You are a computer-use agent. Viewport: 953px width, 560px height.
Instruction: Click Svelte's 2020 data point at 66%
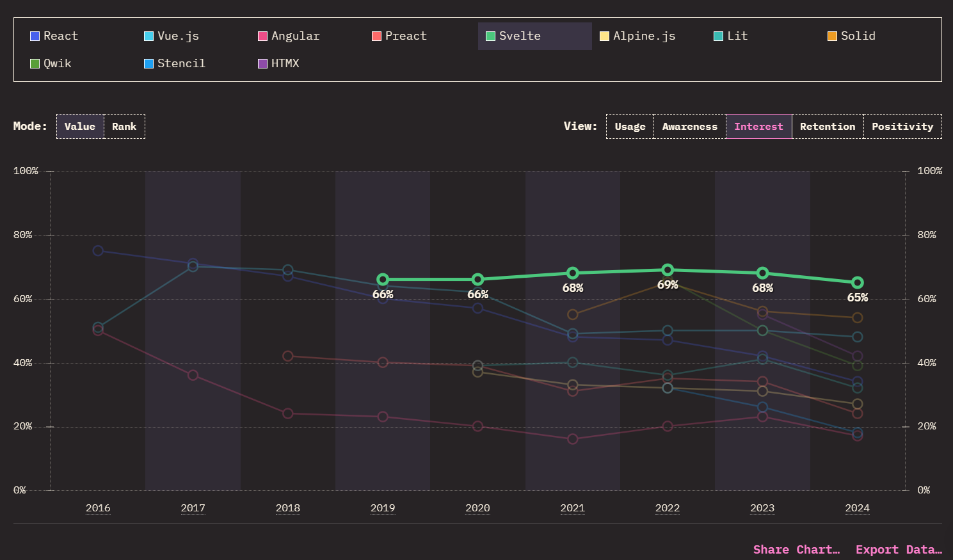pyautogui.click(x=477, y=280)
